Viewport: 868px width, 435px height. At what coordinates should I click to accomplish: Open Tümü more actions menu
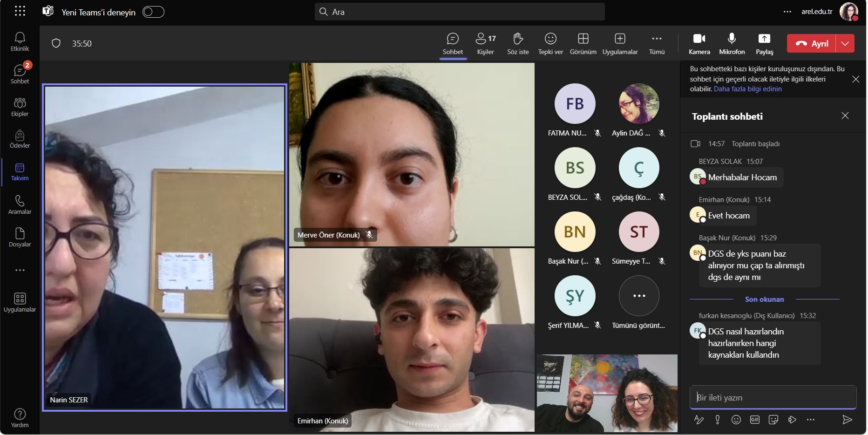(x=657, y=44)
